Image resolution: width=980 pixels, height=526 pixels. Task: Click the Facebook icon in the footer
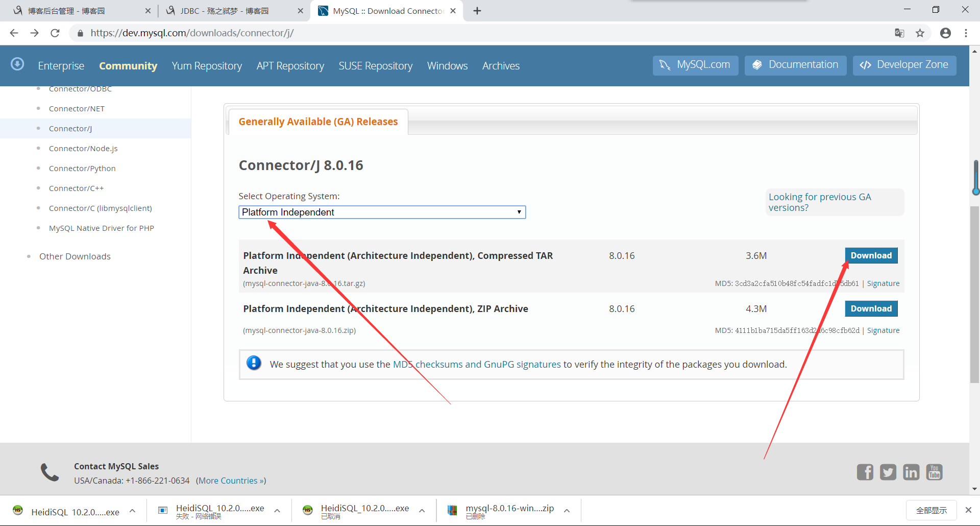[x=865, y=472]
